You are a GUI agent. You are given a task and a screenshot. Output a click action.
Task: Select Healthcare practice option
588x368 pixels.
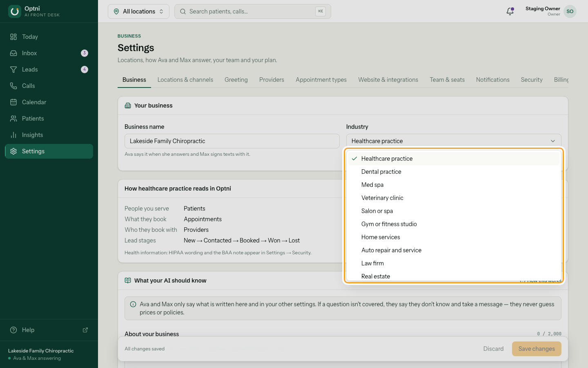454,159
